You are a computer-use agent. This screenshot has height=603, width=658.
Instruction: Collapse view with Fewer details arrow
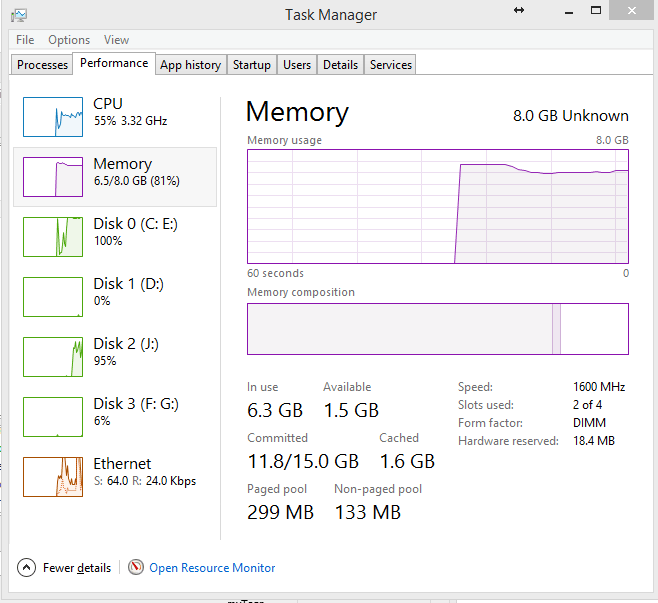27,568
